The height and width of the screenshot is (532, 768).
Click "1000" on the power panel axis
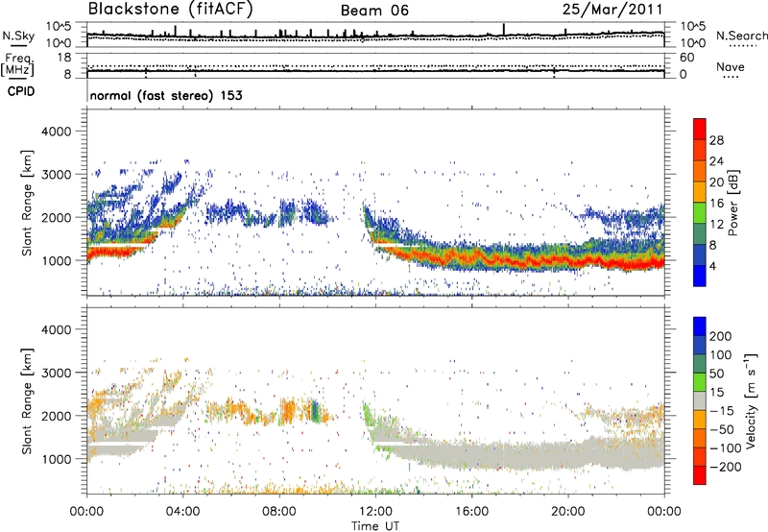56,260
